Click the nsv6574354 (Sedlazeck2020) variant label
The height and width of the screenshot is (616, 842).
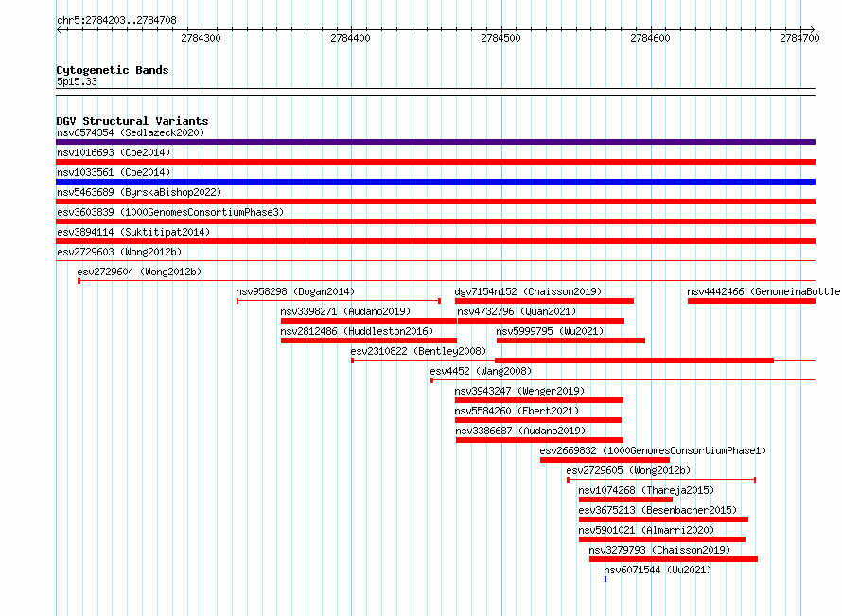tap(131, 132)
